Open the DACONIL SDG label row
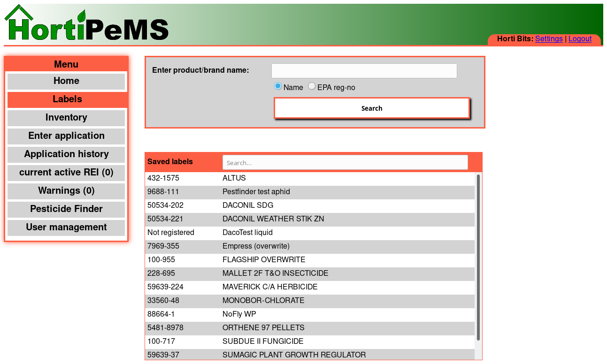 tap(310, 205)
